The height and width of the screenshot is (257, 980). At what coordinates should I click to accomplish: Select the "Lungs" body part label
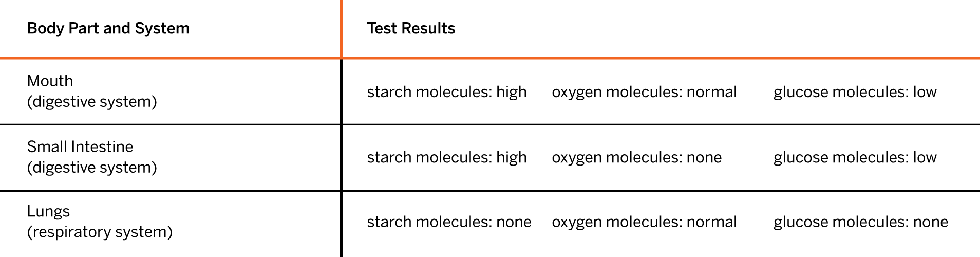tap(48, 211)
